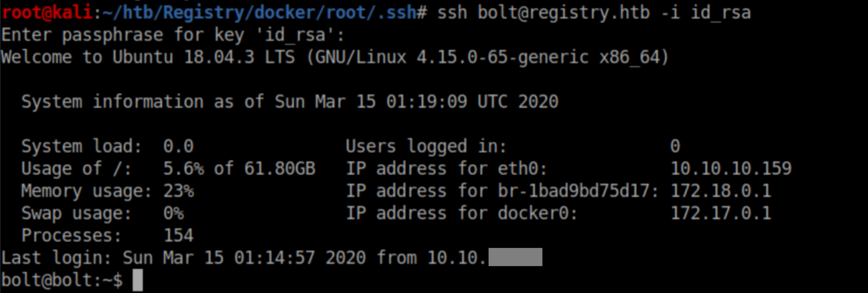
Task: Click the Memory usage 23% value
Action: [178, 191]
